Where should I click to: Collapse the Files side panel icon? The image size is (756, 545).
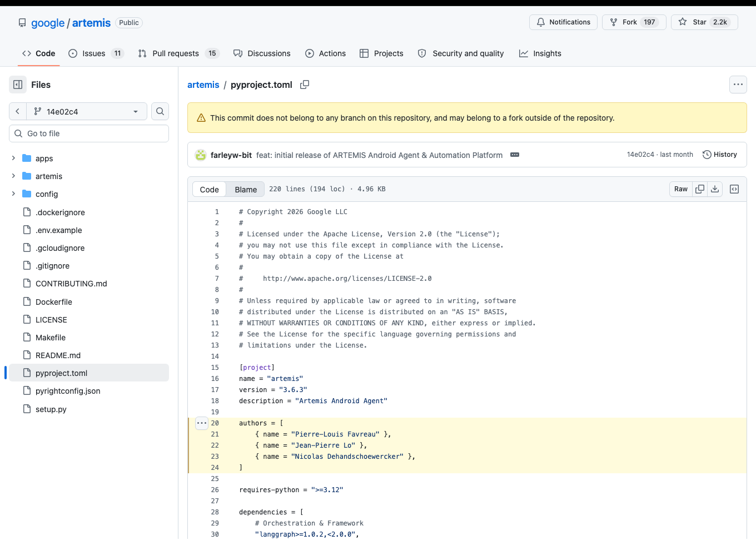(18, 85)
